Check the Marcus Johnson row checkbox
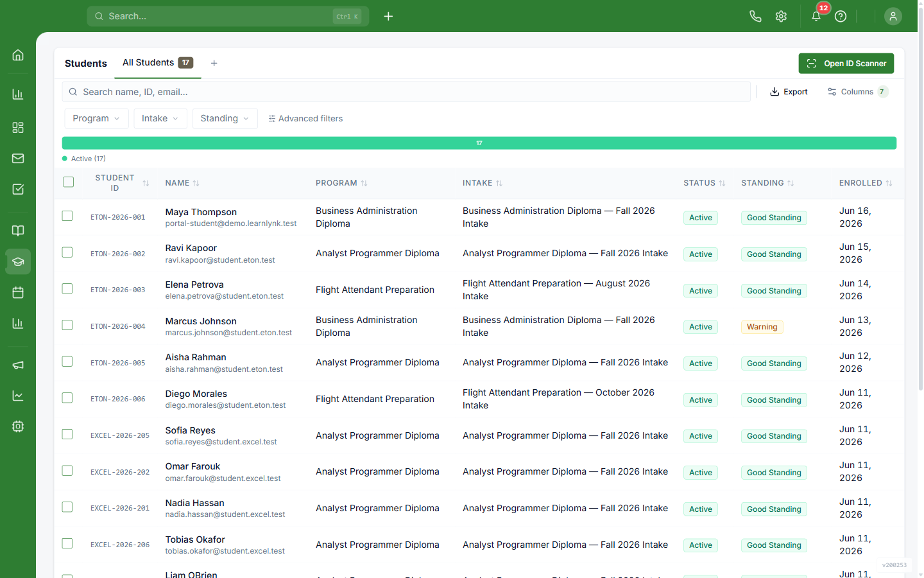 tap(67, 325)
